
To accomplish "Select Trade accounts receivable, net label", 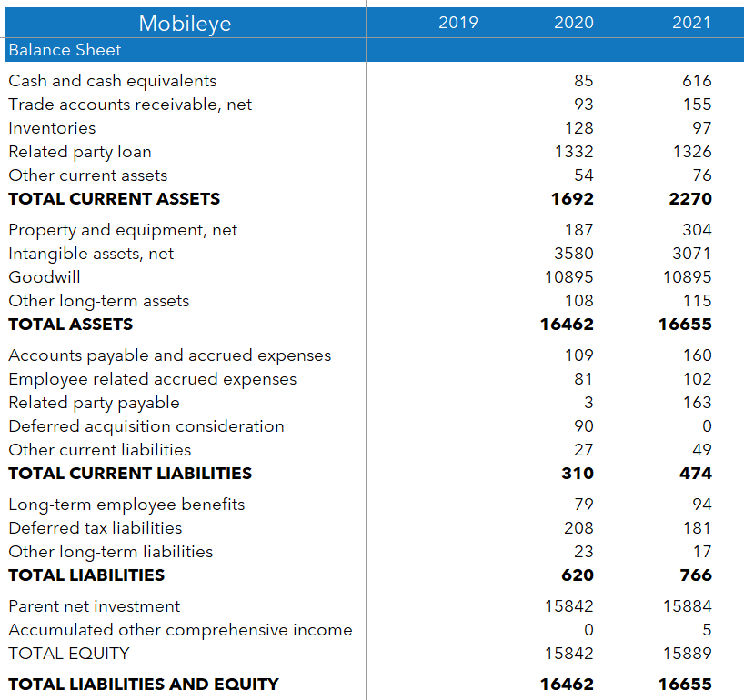I will coord(130,105).
